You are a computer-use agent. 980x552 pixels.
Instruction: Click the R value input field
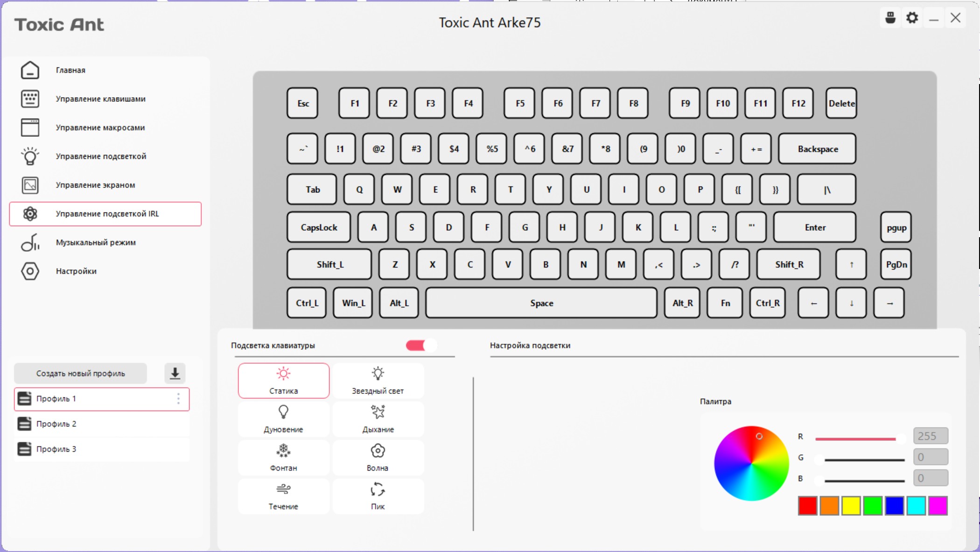click(x=931, y=436)
